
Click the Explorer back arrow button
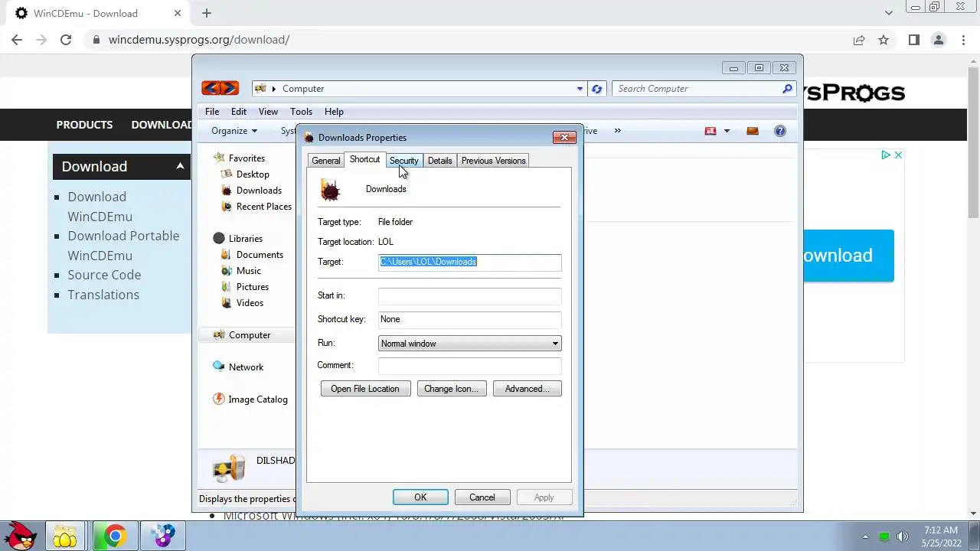pos(211,89)
